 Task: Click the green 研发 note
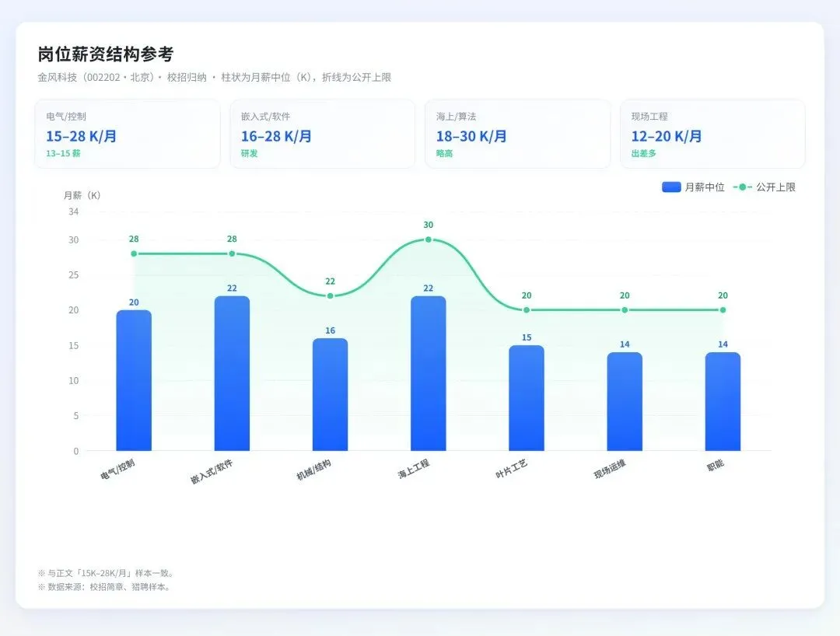[x=249, y=153]
